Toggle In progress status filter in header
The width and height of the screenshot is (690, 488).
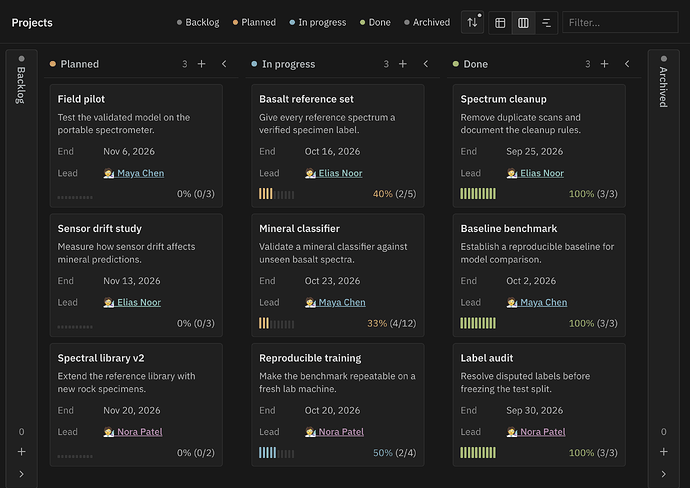pos(318,22)
